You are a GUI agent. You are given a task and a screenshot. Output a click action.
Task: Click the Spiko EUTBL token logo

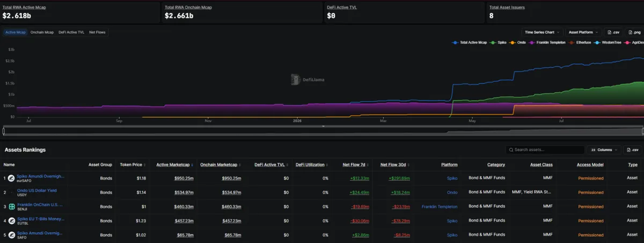[11, 220]
